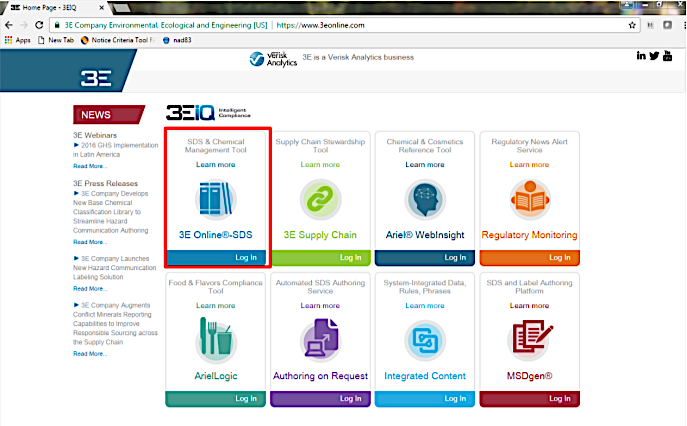Click the 3E logo in header
687x426 pixels.
96,78
